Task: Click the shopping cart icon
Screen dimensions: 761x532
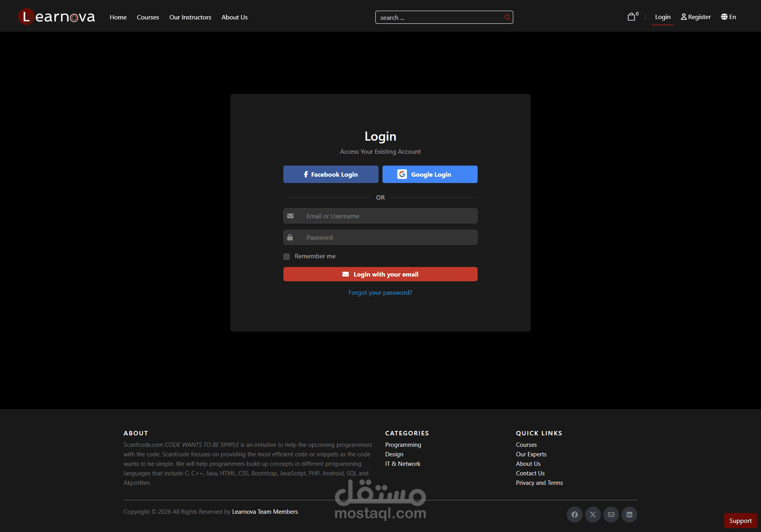Action: point(631,17)
